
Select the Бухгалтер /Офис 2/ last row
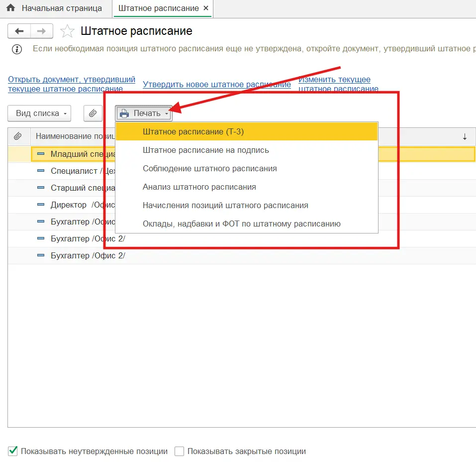(x=88, y=256)
